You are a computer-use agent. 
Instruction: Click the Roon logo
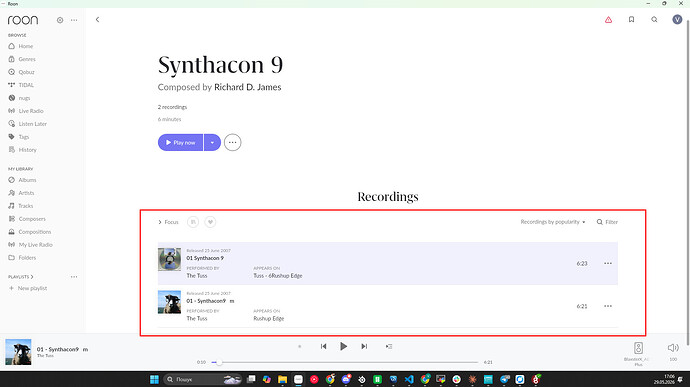click(x=23, y=20)
